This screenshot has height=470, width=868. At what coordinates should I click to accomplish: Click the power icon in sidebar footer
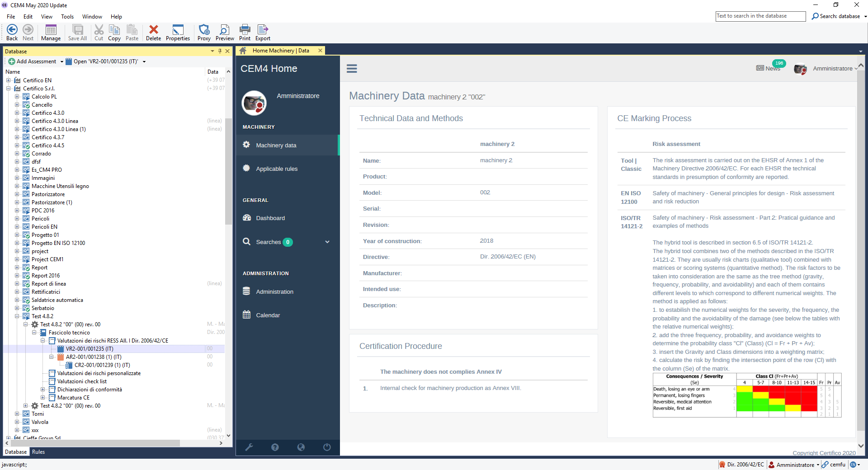point(327,447)
